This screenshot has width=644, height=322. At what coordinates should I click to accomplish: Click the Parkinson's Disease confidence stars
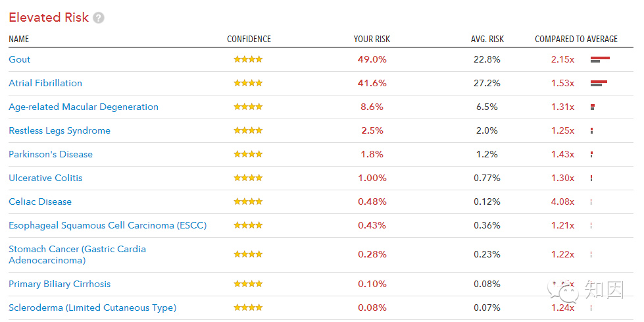[248, 154]
